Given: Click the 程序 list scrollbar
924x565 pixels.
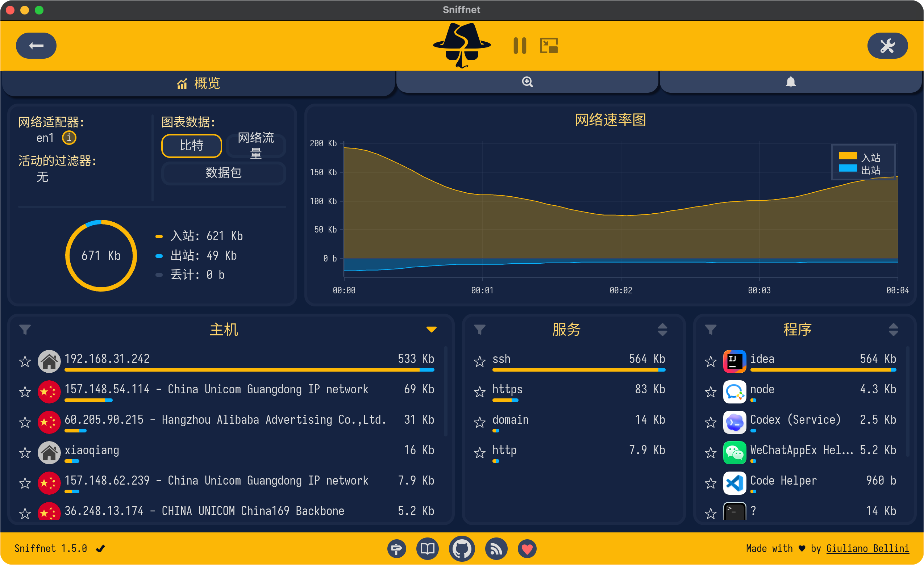Looking at the screenshot, I should 907,401.
